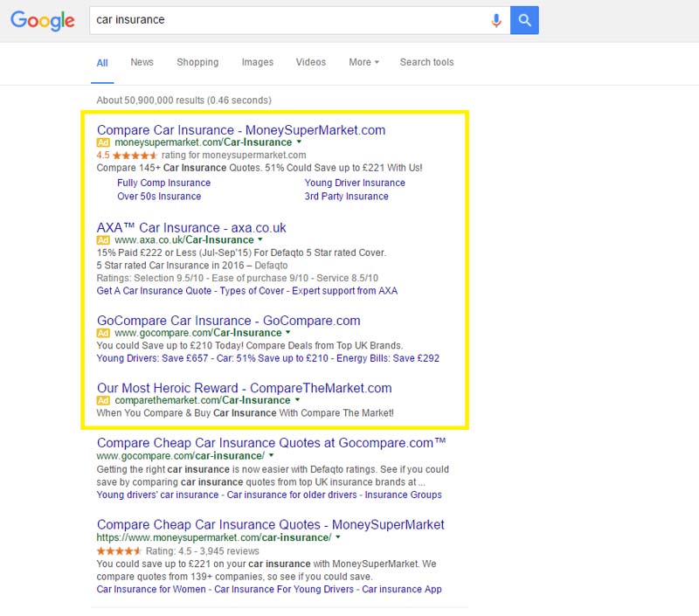Screen dimensions: 699x616
Task: Open 3rd Party Insurance sitelink
Action: [346, 196]
